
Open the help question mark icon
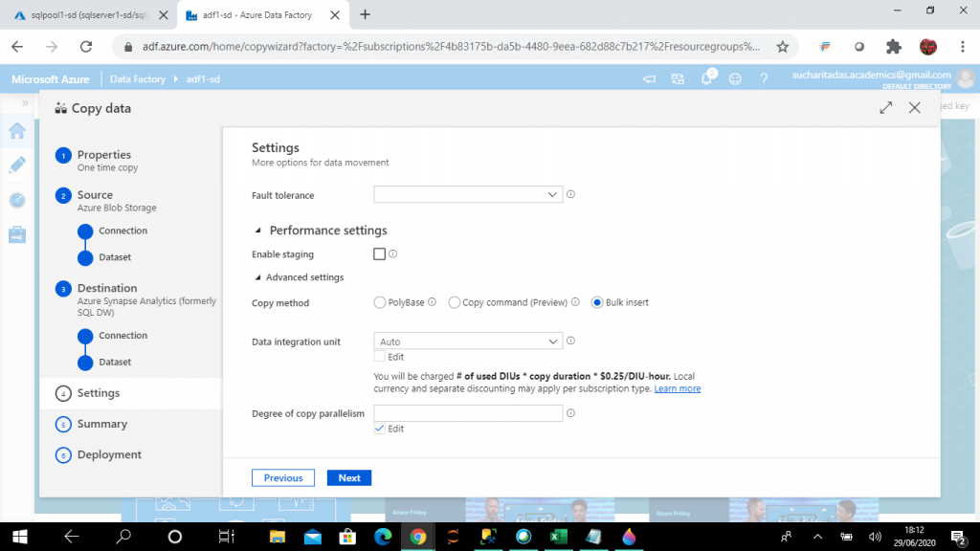764,78
